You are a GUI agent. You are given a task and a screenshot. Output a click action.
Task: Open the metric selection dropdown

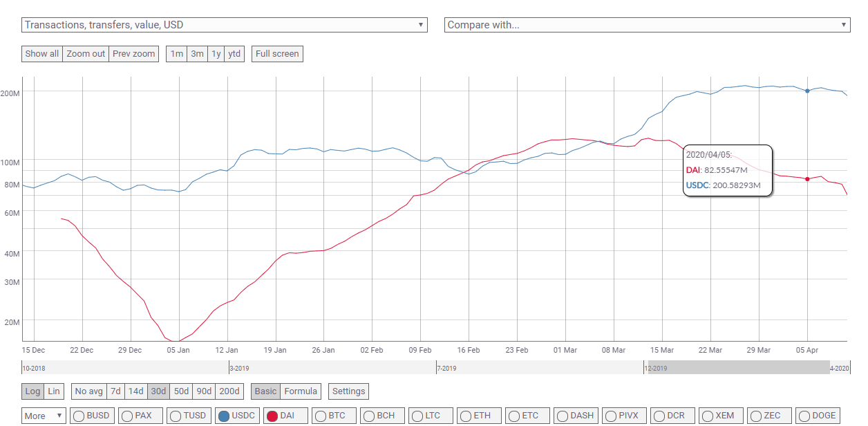click(x=225, y=25)
